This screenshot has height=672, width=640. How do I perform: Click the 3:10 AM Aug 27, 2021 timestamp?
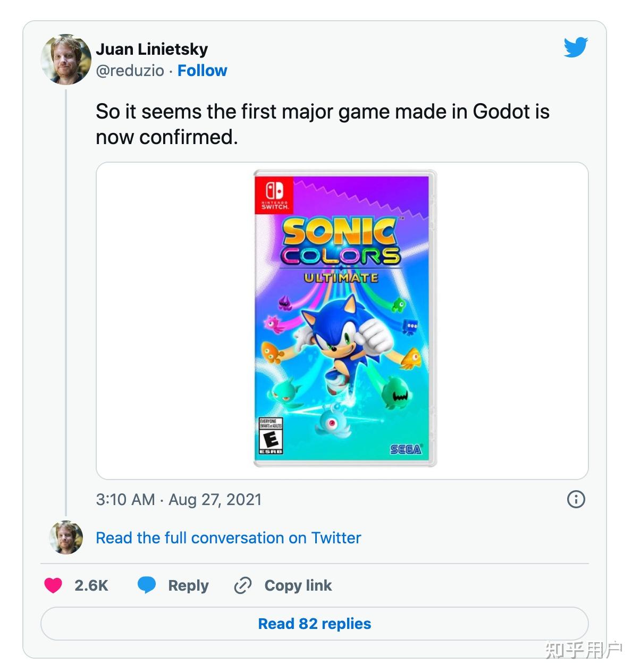(x=179, y=500)
